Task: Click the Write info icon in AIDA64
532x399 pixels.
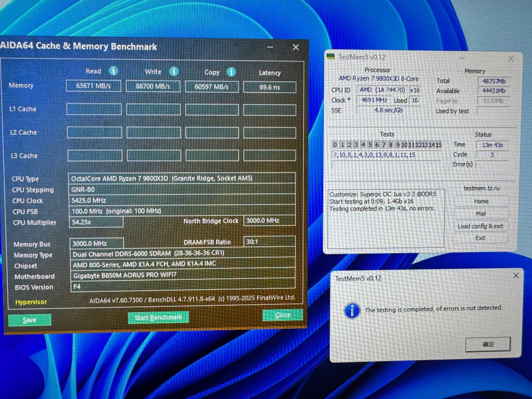Action: pos(174,71)
